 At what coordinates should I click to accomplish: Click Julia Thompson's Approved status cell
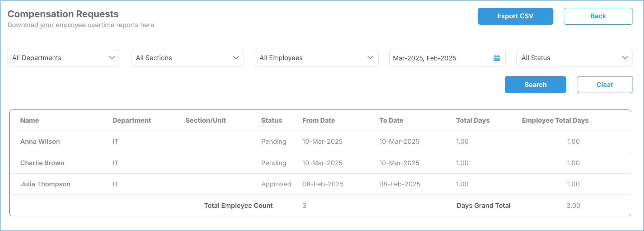point(276,184)
